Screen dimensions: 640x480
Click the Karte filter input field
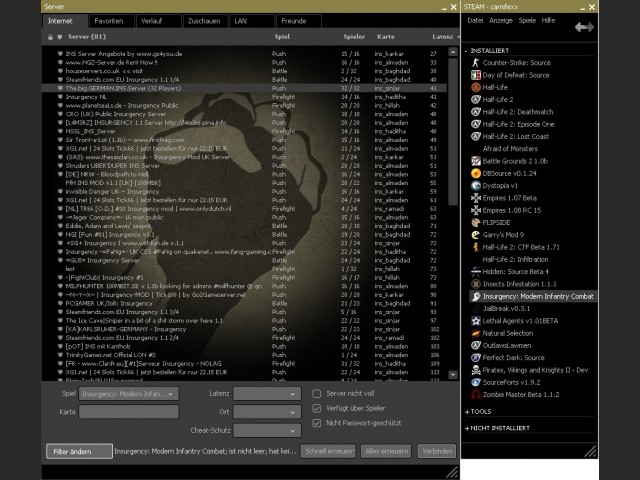(x=129, y=412)
